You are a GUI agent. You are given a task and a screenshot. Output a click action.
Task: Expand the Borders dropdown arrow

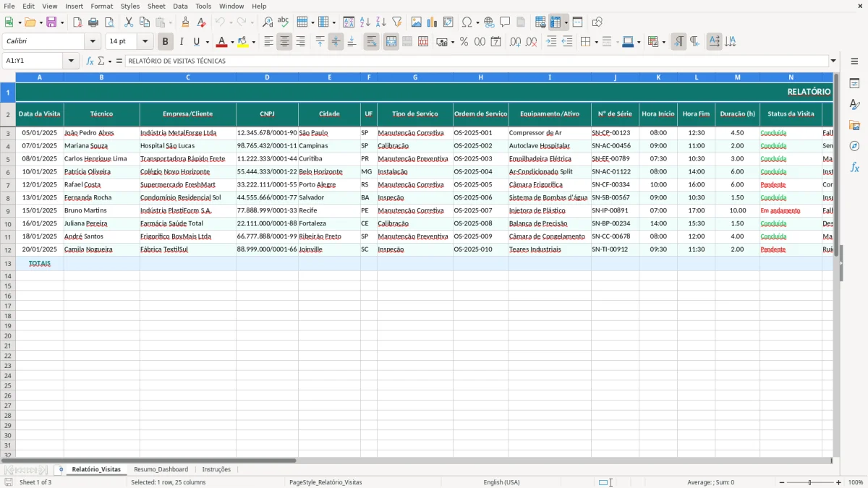595,42
